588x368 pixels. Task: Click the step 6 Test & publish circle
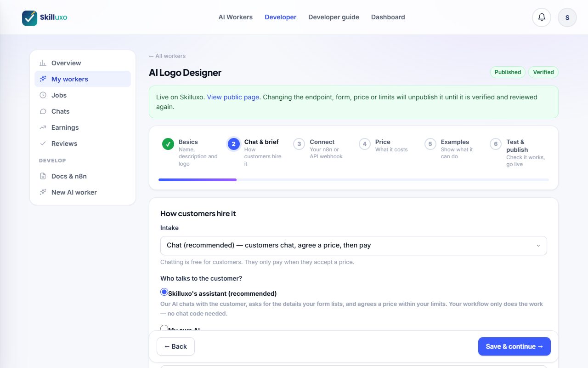(x=496, y=144)
